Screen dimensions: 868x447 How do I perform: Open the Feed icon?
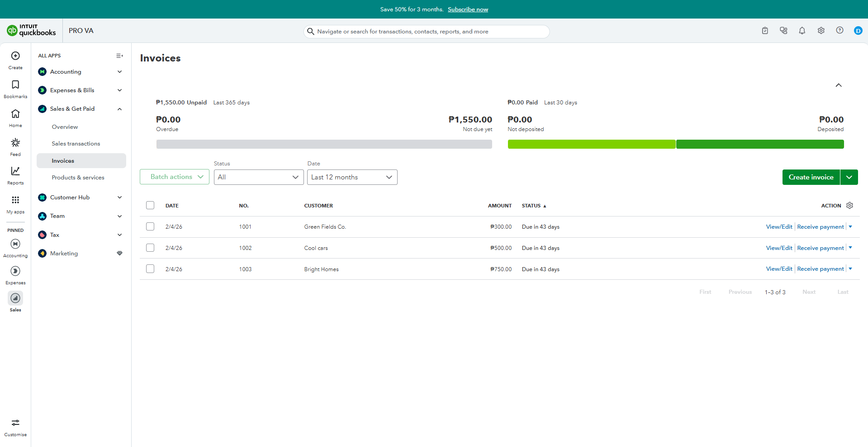click(15, 142)
